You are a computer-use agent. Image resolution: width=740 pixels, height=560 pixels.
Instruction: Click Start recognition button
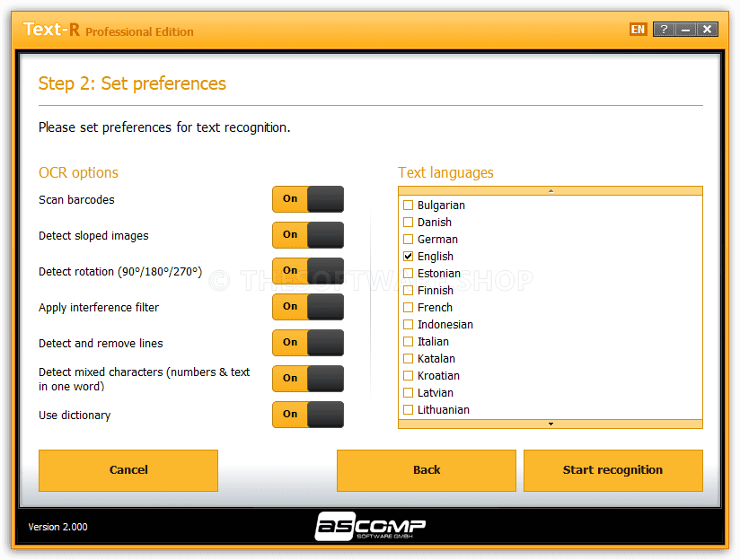[x=613, y=470]
